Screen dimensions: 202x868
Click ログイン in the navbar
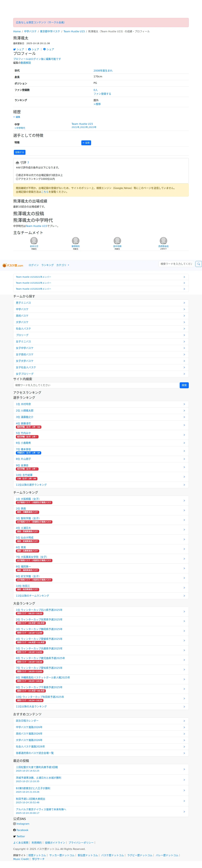34,265
